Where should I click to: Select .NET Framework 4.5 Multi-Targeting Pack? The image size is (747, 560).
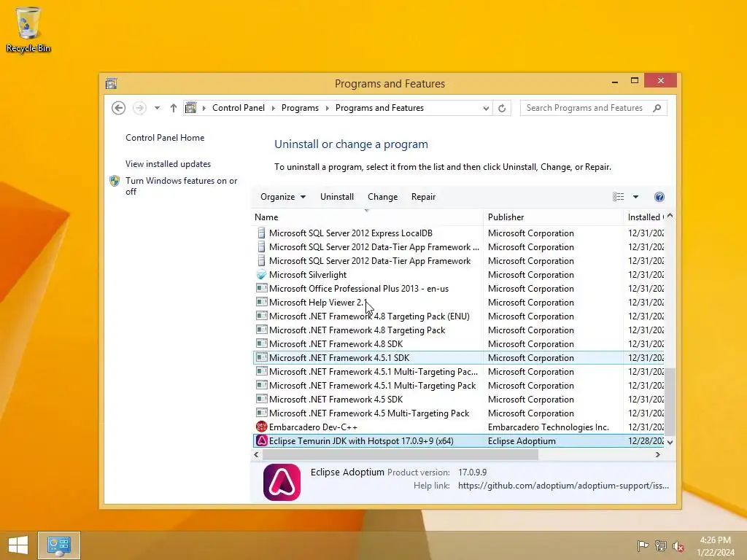tap(458, 413)
